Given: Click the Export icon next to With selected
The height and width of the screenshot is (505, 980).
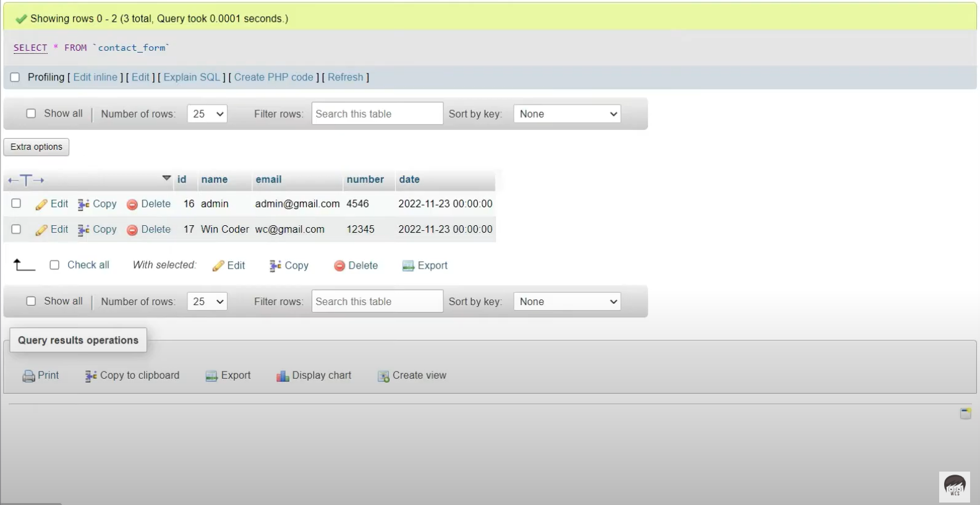Looking at the screenshot, I should (x=408, y=265).
